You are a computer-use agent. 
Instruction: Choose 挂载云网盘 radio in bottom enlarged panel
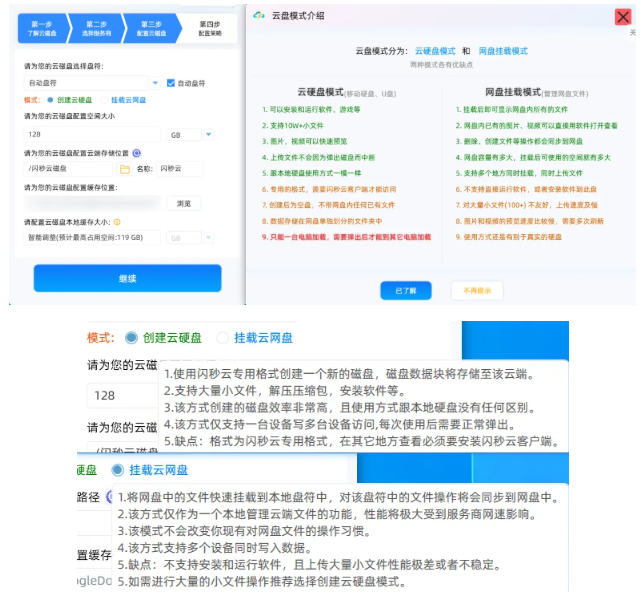(117, 470)
